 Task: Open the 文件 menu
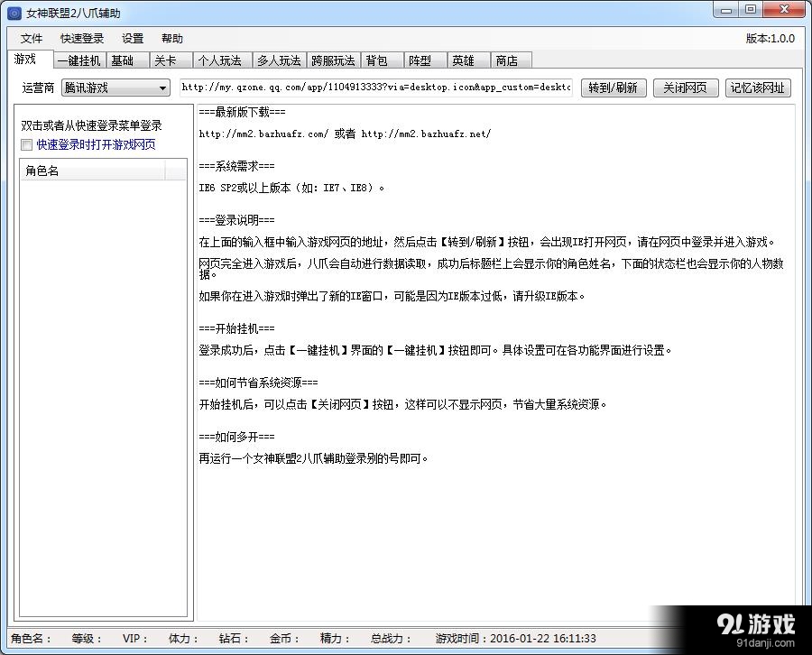[x=31, y=39]
